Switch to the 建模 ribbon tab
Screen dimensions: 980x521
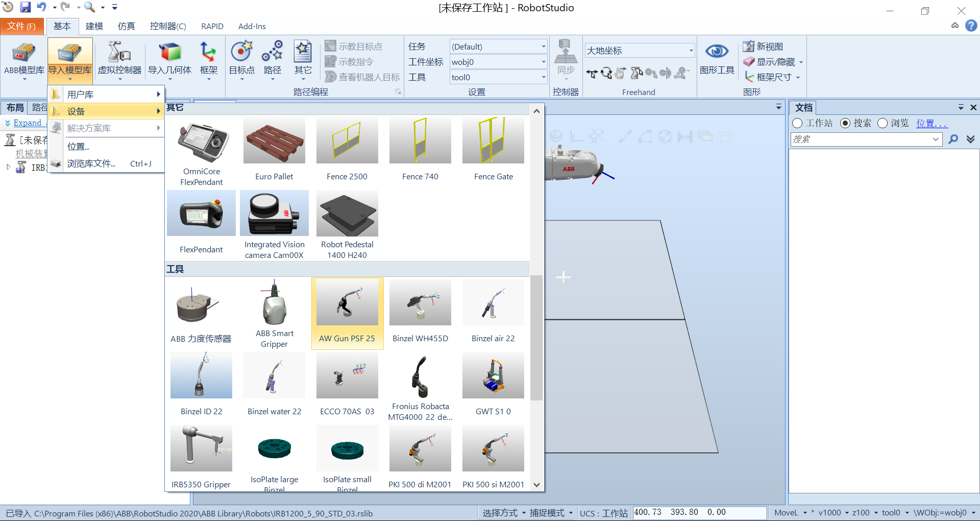[x=94, y=26]
